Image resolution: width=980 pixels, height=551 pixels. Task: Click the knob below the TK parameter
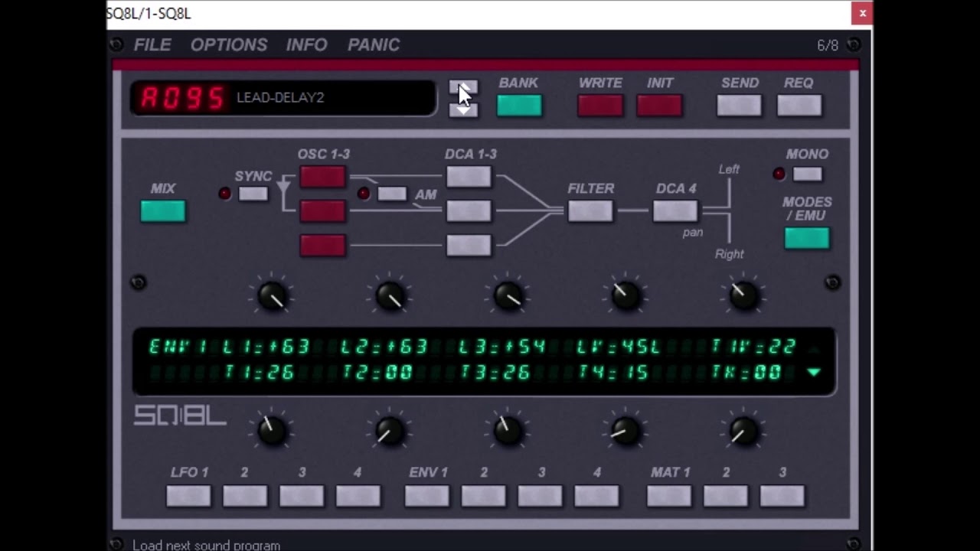click(x=743, y=432)
